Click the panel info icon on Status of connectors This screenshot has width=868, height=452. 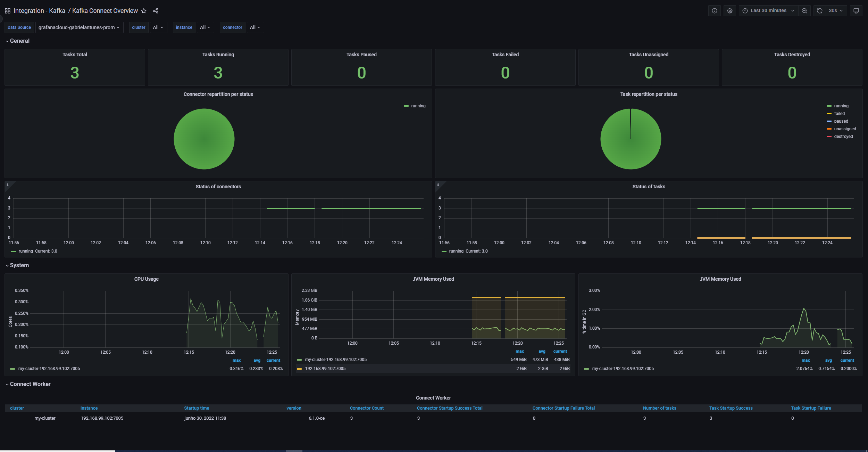pos(8,184)
